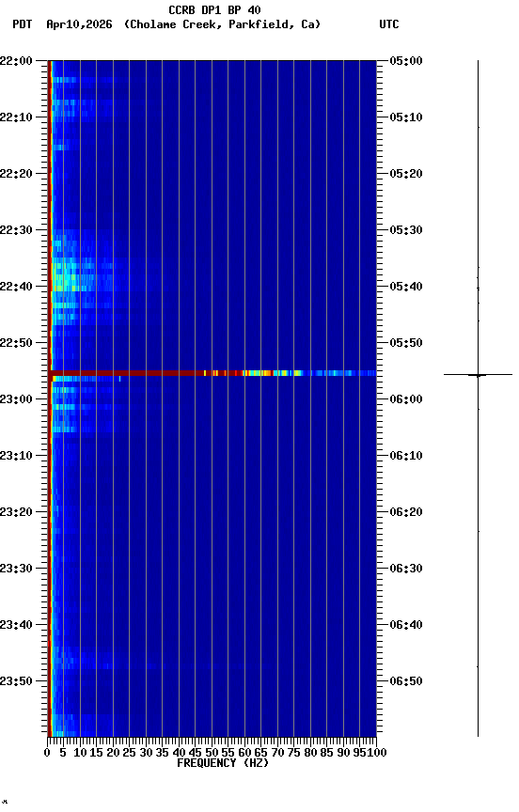Click the '22:00' PDT time label

coord(16,61)
